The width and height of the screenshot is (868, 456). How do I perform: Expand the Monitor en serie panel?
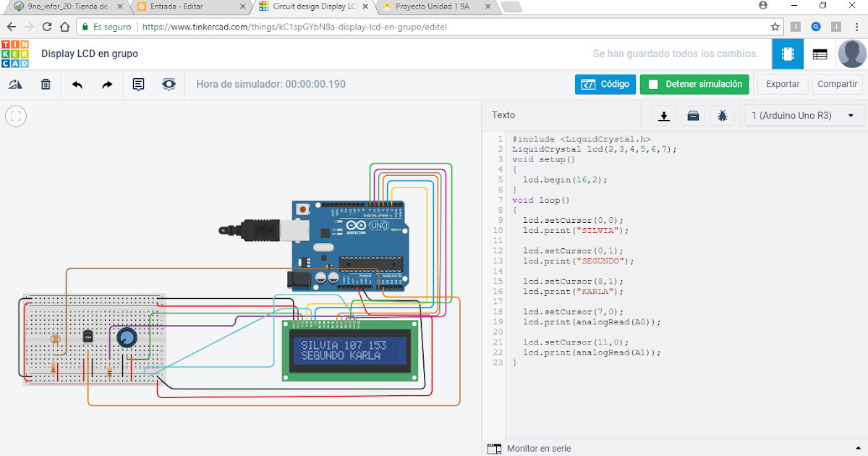pyautogui.click(x=857, y=448)
